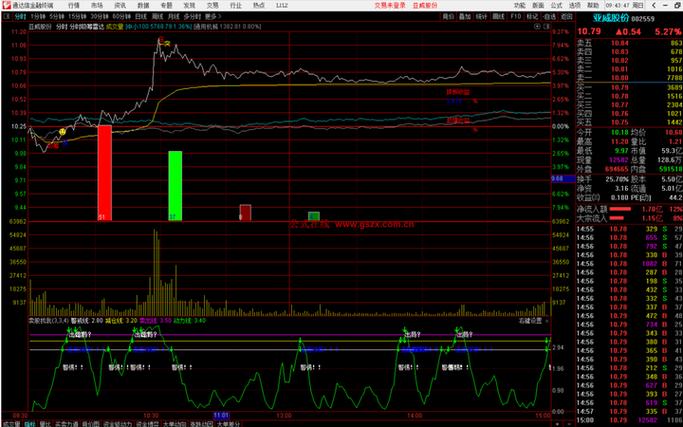Expand the 更多> timeframe options
683x427 pixels.
211,17
